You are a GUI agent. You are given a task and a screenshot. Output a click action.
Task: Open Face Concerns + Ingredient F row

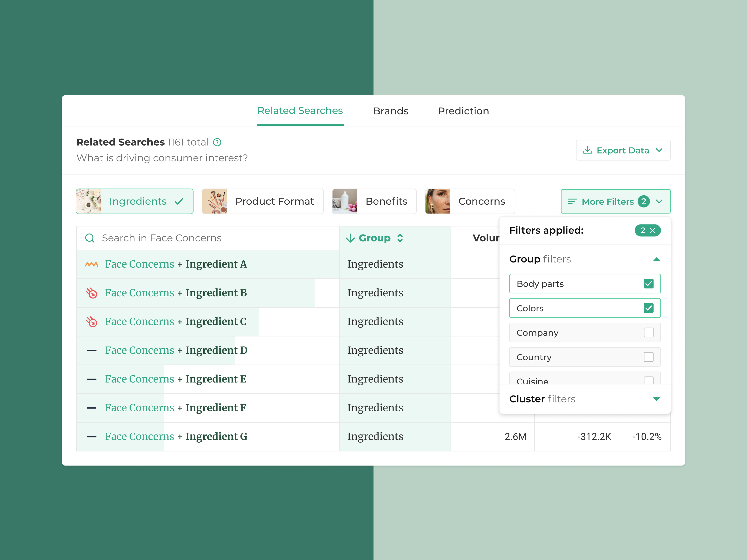(x=208, y=407)
